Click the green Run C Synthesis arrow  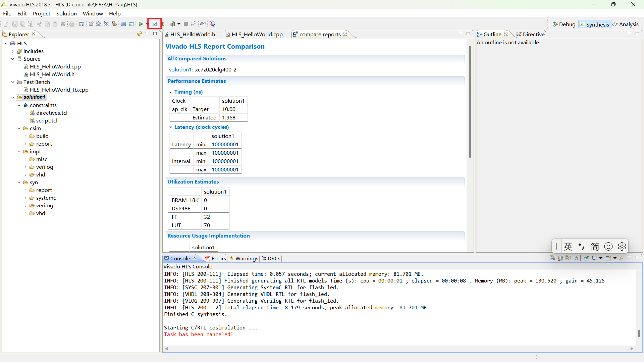click(141, 24)
